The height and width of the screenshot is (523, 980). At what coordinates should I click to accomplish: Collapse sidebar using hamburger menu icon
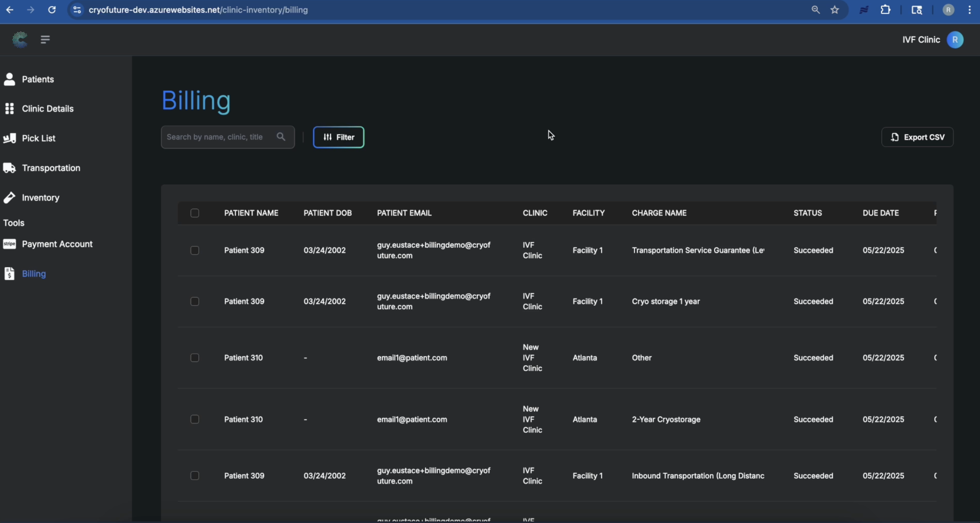coord(45,39)
